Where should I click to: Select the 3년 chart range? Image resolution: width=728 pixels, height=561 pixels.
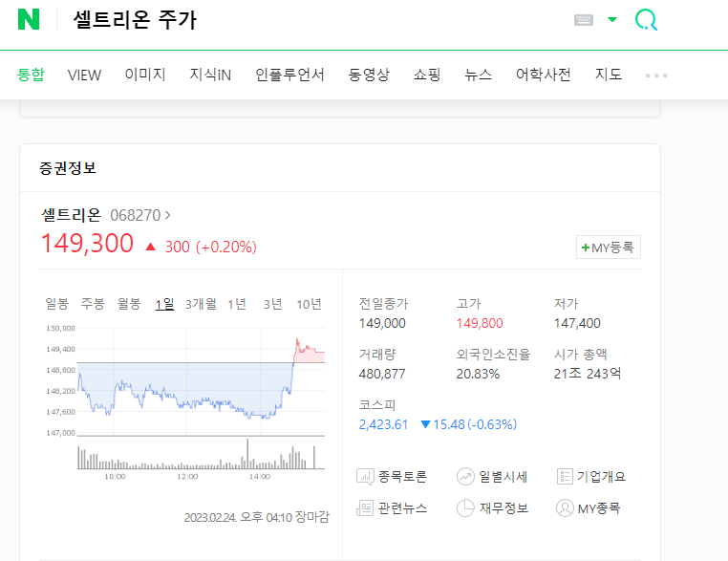tap(272, 304)
